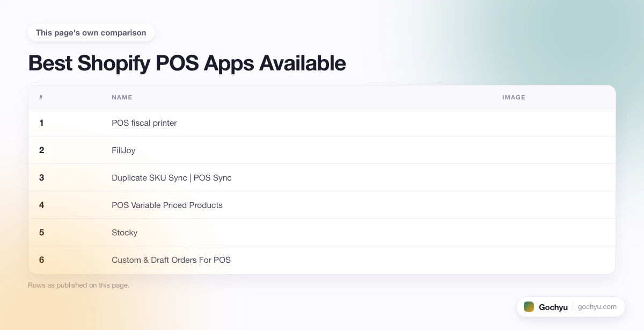Screen dimensions: 644x330
Task: Click the Gochyu brand name text
Action: (x=553, y=307)
